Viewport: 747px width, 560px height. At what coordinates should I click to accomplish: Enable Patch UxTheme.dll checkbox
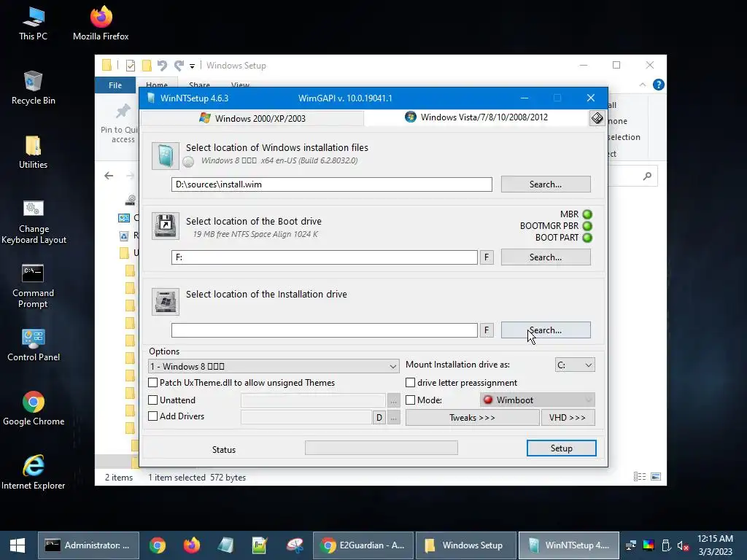[x=153, y=382]
